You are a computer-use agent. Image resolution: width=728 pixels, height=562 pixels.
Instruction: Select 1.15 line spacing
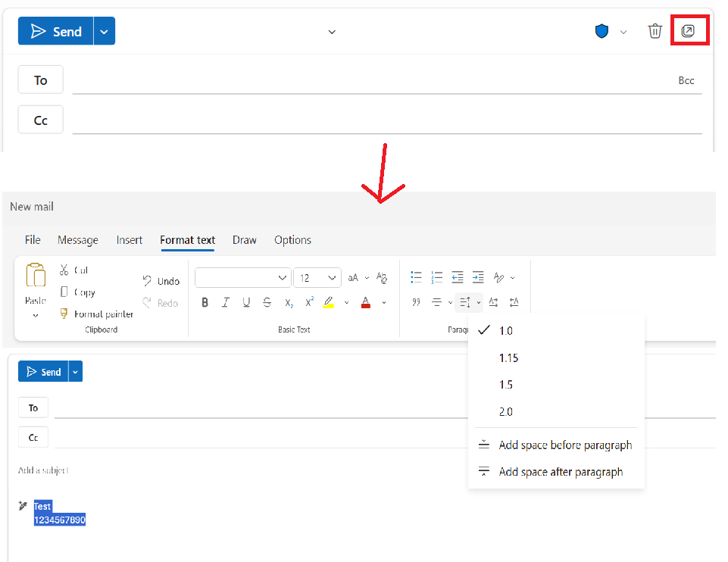tap(556, 357)
